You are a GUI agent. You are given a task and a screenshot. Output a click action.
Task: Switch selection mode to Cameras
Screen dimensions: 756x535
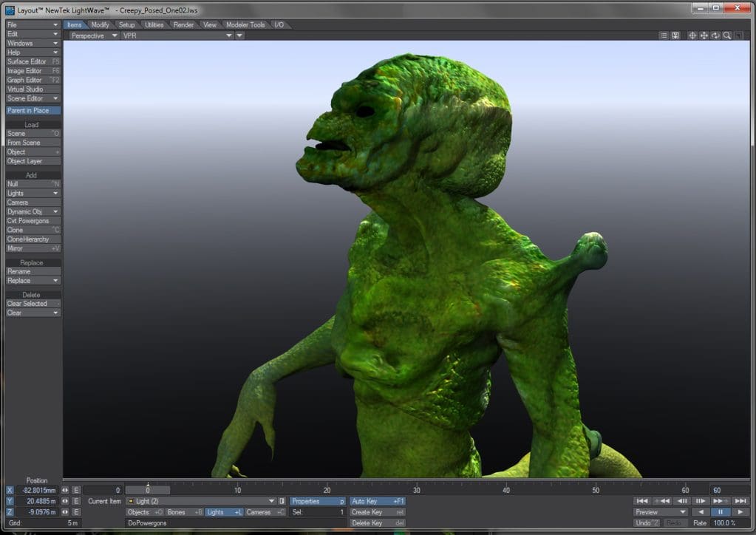(265, 512)
